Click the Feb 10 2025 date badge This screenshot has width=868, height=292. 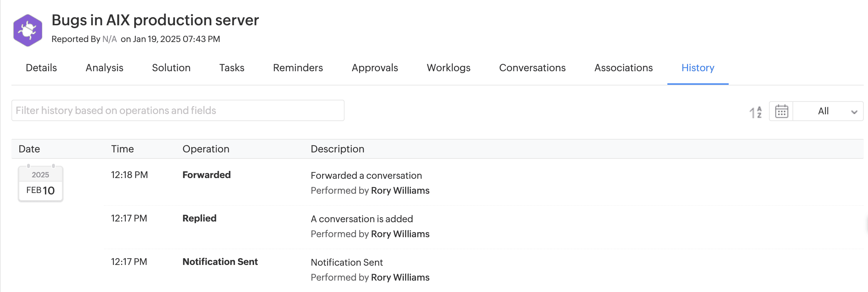click(x=41, y=184)
